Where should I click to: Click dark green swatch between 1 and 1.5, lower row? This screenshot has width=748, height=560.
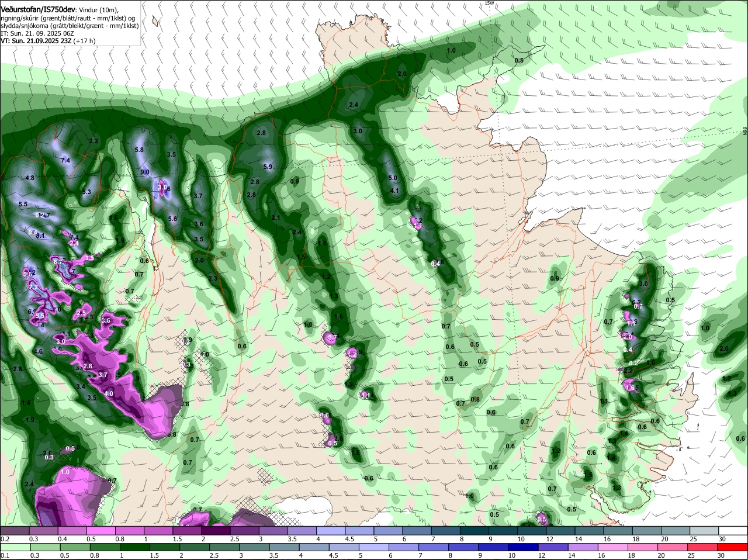point(134,547)
